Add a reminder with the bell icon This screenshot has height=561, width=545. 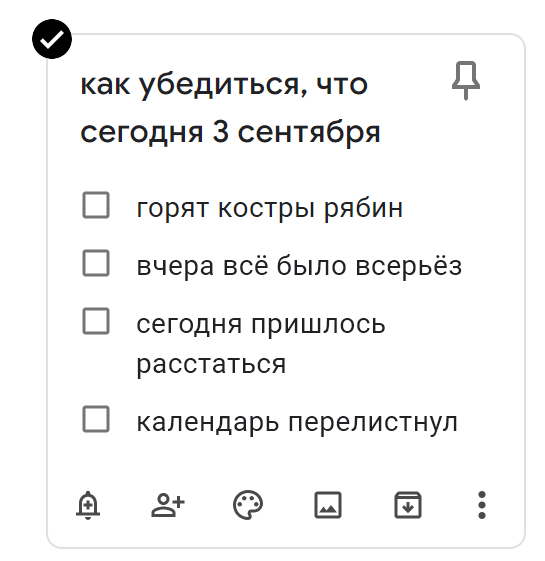click(88, 505)
